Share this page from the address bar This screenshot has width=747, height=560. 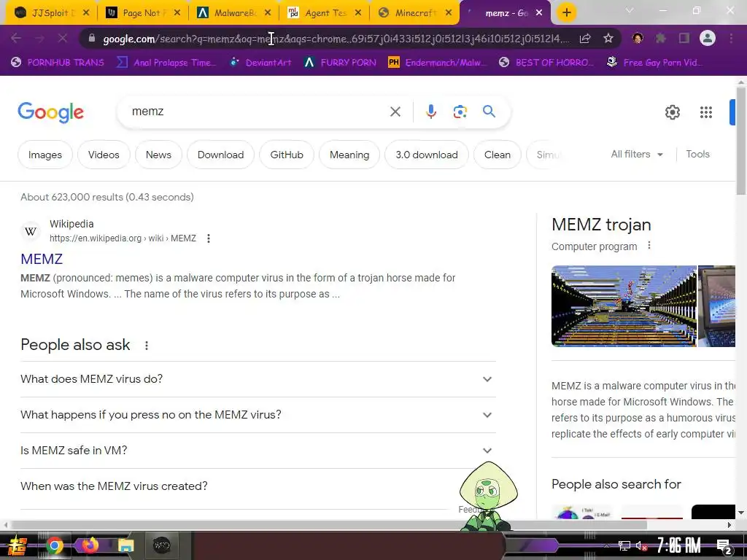[585, 39]
